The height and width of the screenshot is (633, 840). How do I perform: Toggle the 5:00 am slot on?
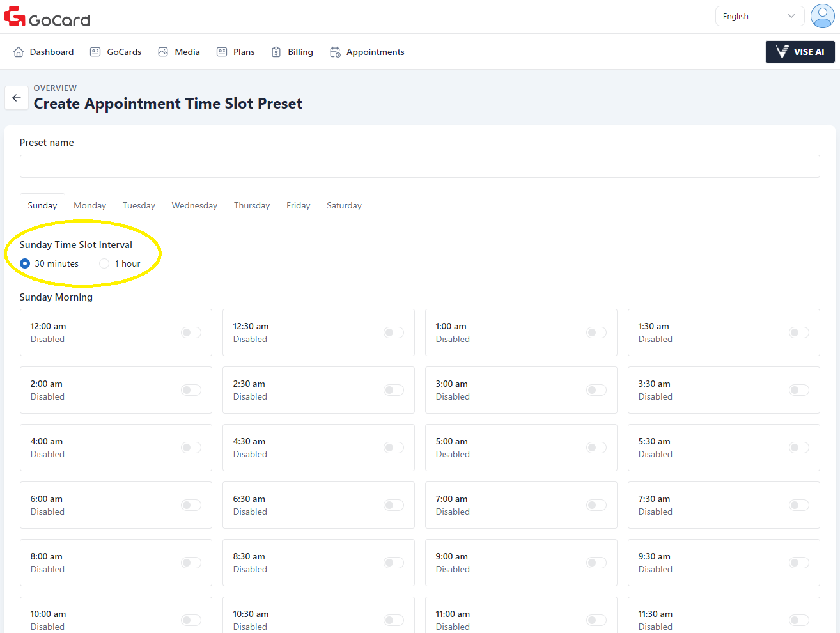[596, 448]
